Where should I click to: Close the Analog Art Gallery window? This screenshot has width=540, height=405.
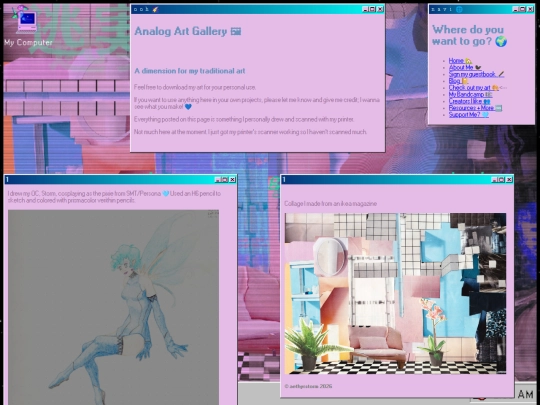tap(380, 9)
